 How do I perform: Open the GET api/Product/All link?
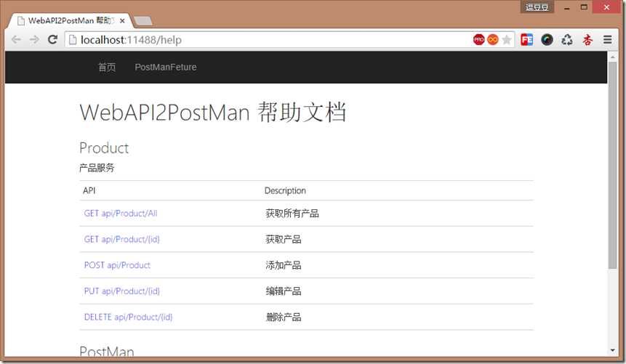coord(121,213)
